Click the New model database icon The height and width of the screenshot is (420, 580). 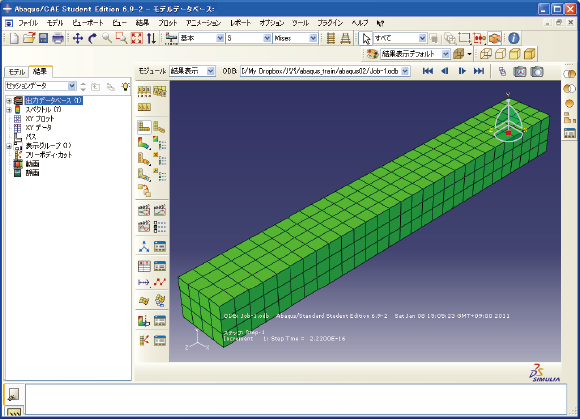pos(14,38)
